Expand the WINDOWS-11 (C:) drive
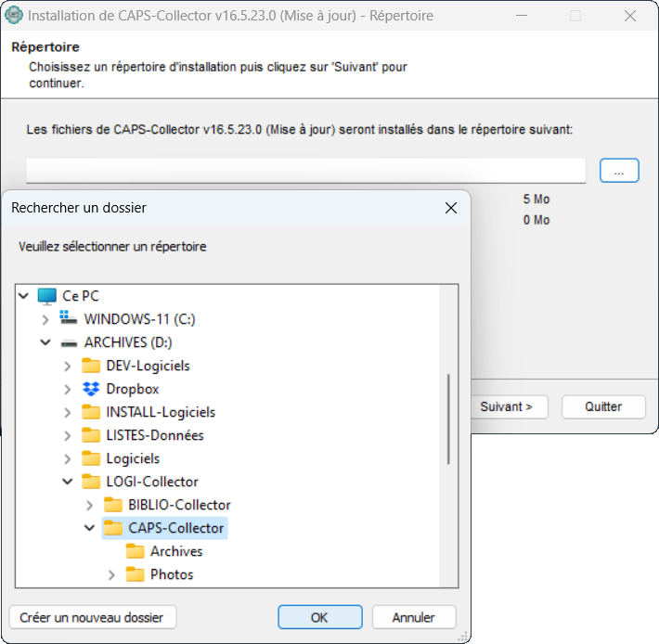The width and height of the screenshot is (659, 644). point(45,320)
